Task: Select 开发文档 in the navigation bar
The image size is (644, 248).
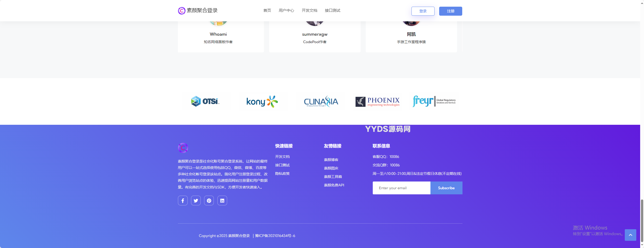Action: [x=309, y=11]
